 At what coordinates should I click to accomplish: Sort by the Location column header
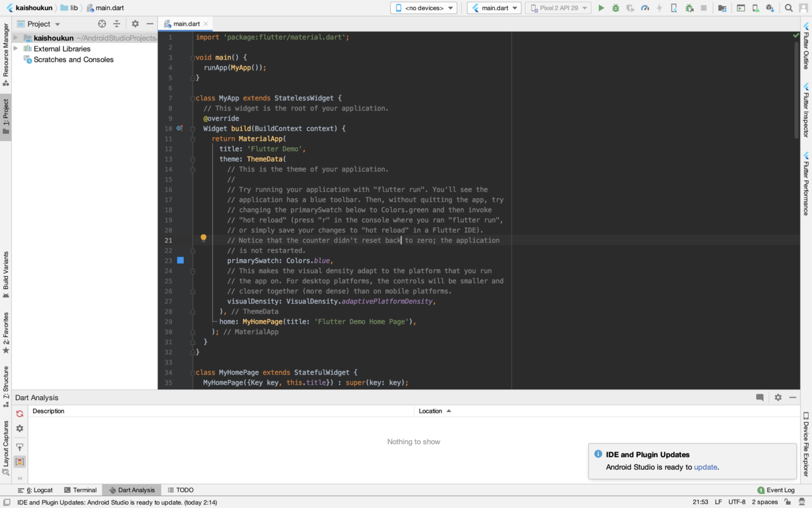435,411
